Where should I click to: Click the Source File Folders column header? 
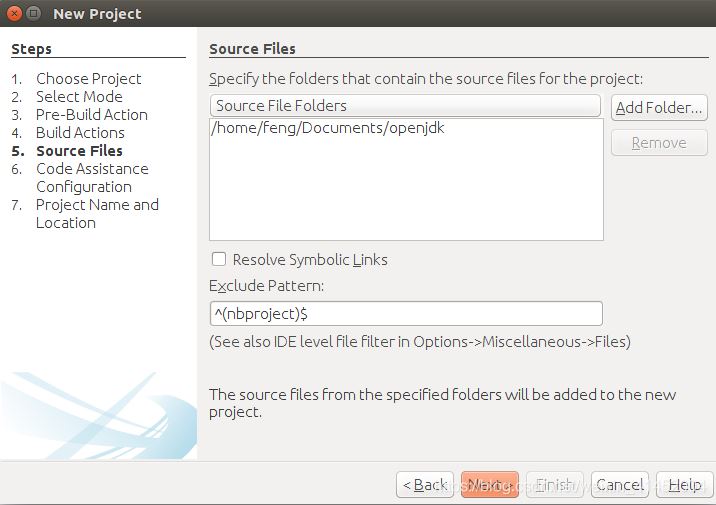[405, 105]
